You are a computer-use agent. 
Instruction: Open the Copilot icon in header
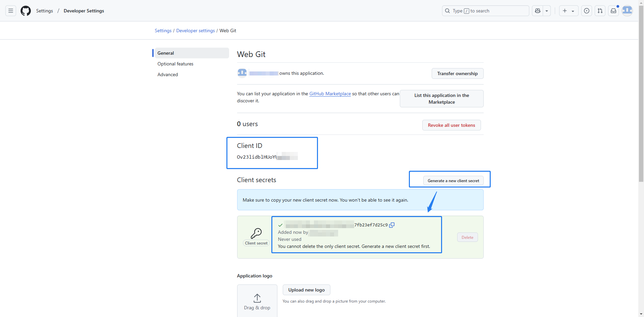pos(538,11)
